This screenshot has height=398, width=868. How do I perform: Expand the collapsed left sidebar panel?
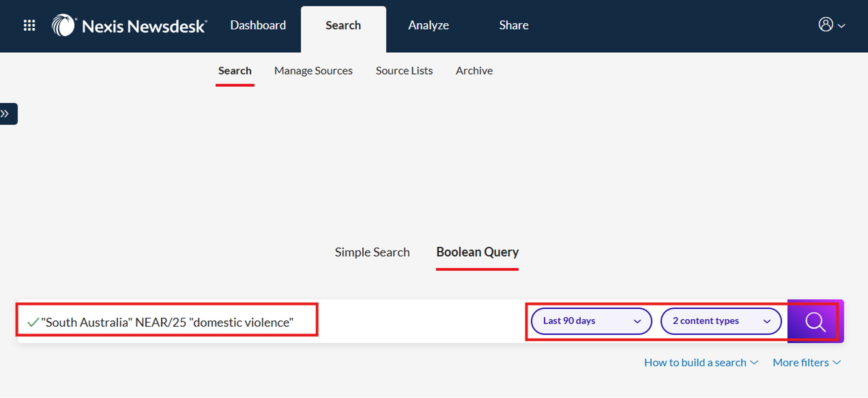8,114
